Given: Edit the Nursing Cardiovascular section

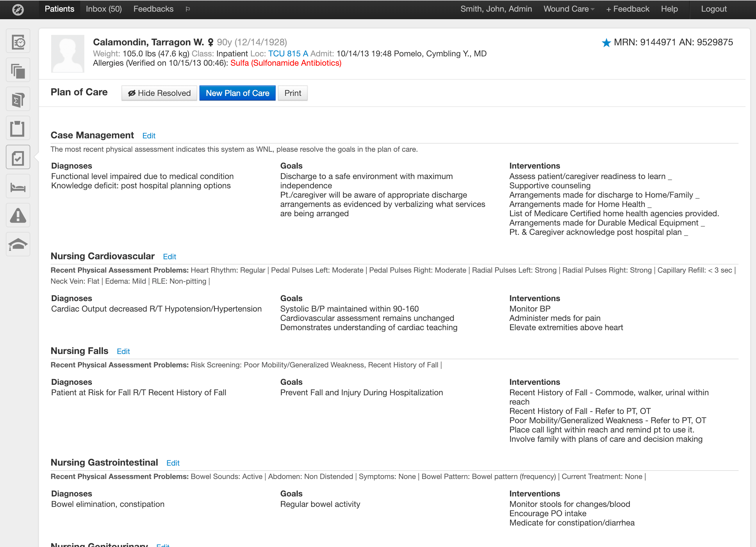Looking at the screenshot, I should point(169,257).
